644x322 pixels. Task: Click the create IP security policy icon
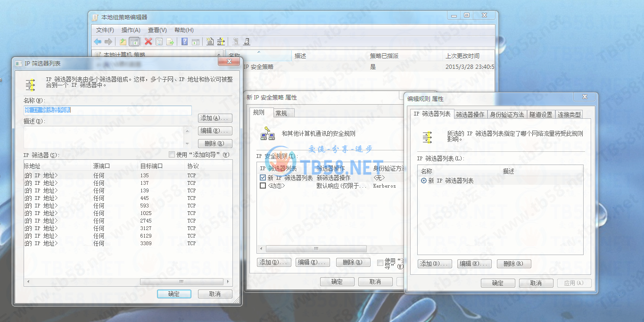tap(210, 41)
